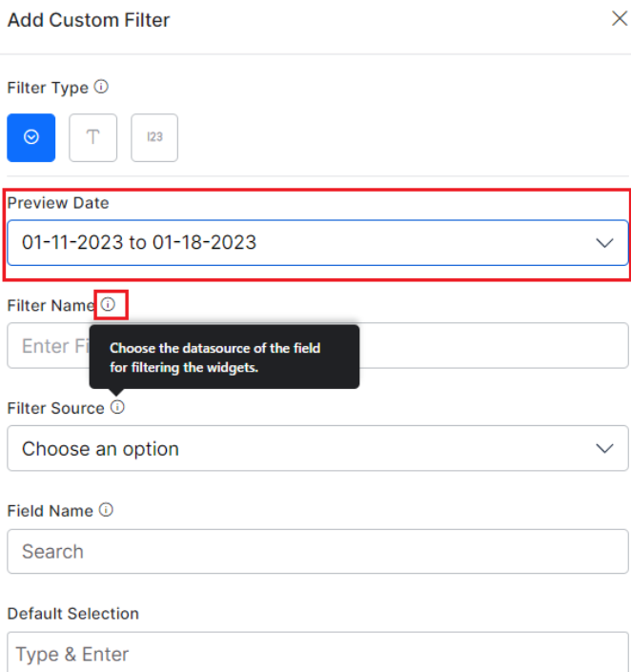631x672 pixels.
Task: Click the Preview Date chevron arrow
Action: [x=604, y=243]
